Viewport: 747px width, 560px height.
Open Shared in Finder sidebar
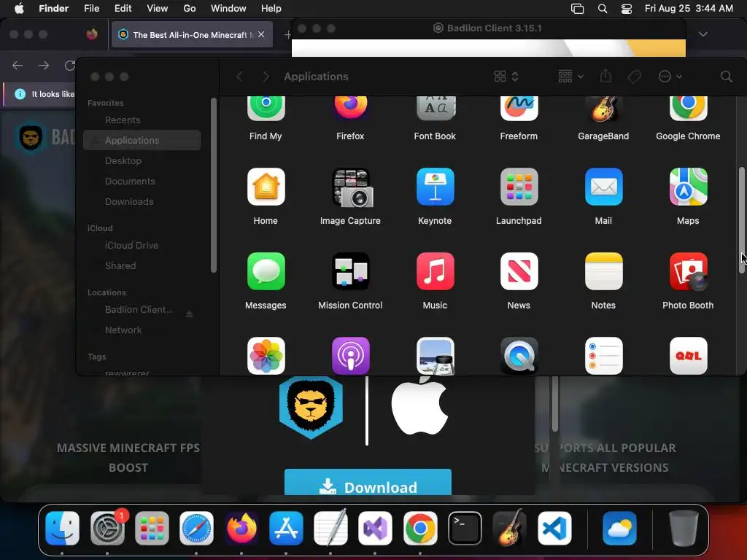point(120,266)
